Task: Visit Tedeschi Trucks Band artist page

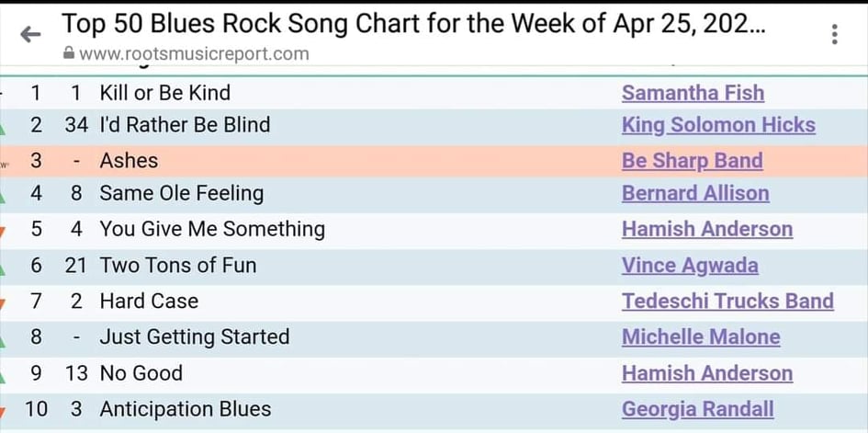Action: pyautogui.click(x=728, y=301)
